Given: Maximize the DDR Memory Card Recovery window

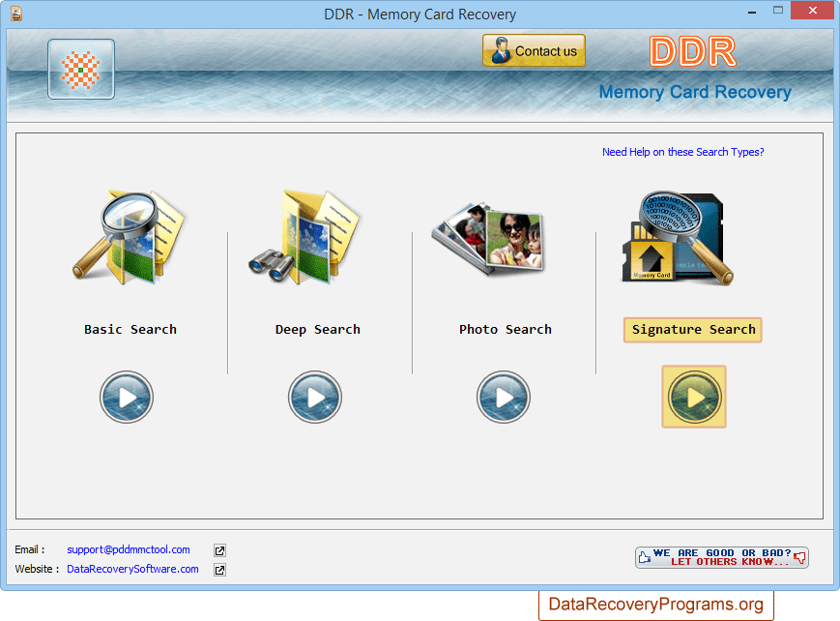Looking at the screenshot, I should pyautogui.click(x=778, y=11).
